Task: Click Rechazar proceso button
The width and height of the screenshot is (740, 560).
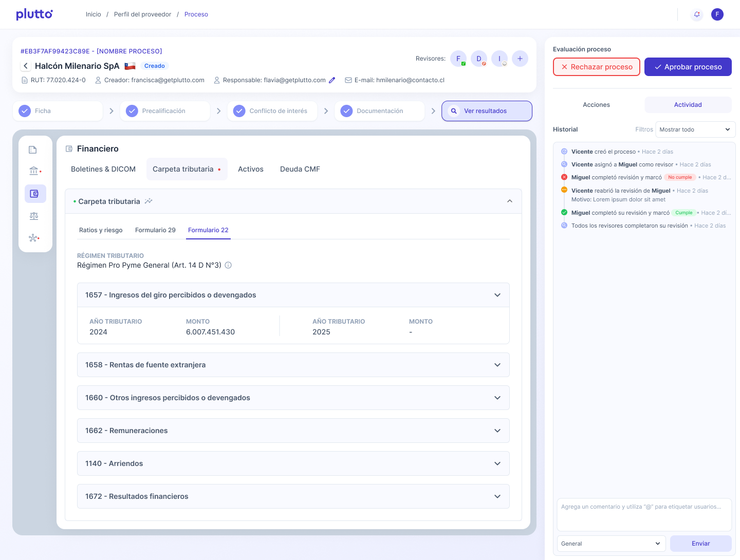Action: (x=597, y=67)
